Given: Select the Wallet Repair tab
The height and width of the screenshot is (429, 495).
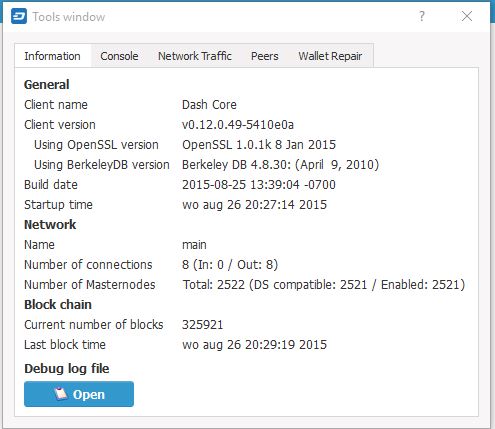Looking at the screenshot, I should [x=330, y=56].
